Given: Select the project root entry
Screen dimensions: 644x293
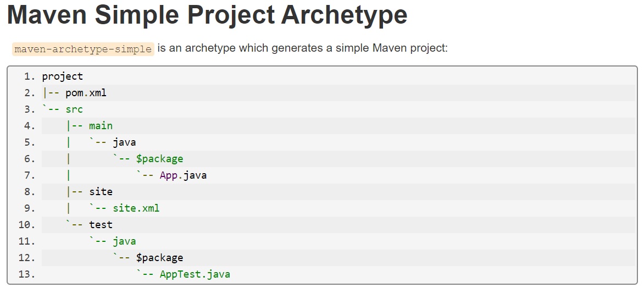Looking at the screenshot, I should 62,76.
